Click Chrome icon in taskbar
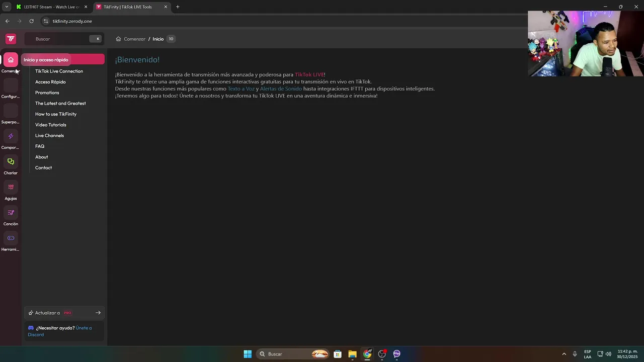The height and width of the screenshot is (362, 644). click(367, 354)
